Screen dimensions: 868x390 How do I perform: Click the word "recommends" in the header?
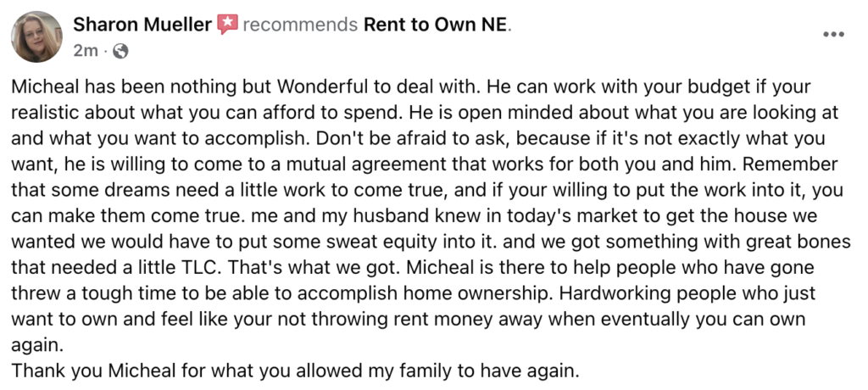coord(300,25)
